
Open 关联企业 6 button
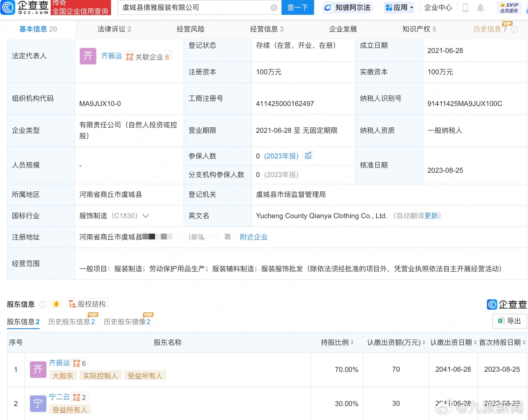point(148,57)
